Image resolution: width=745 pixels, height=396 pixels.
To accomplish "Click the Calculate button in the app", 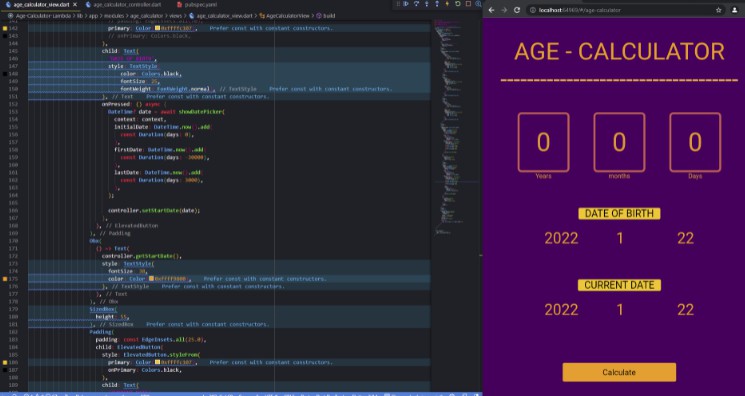I will (619, 372).
